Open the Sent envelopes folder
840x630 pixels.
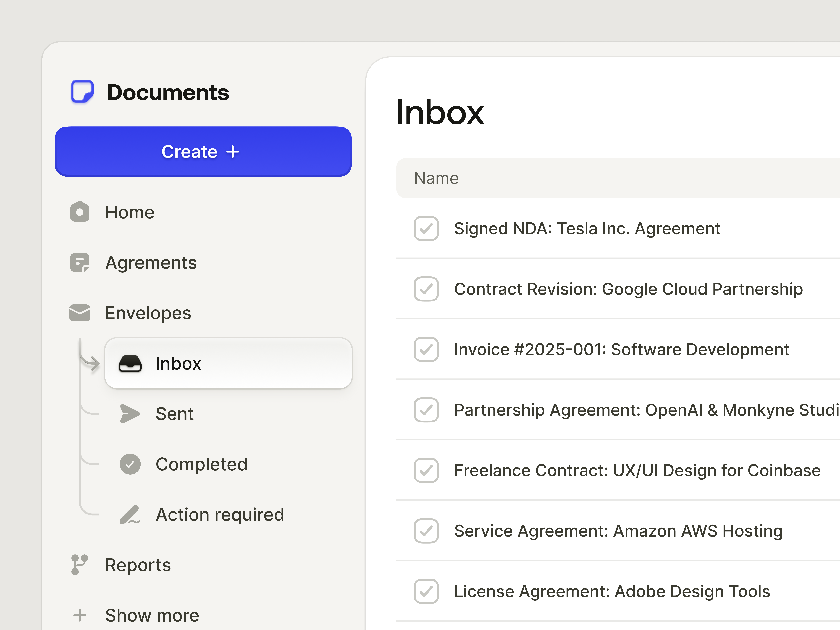(x=175, y=414)
